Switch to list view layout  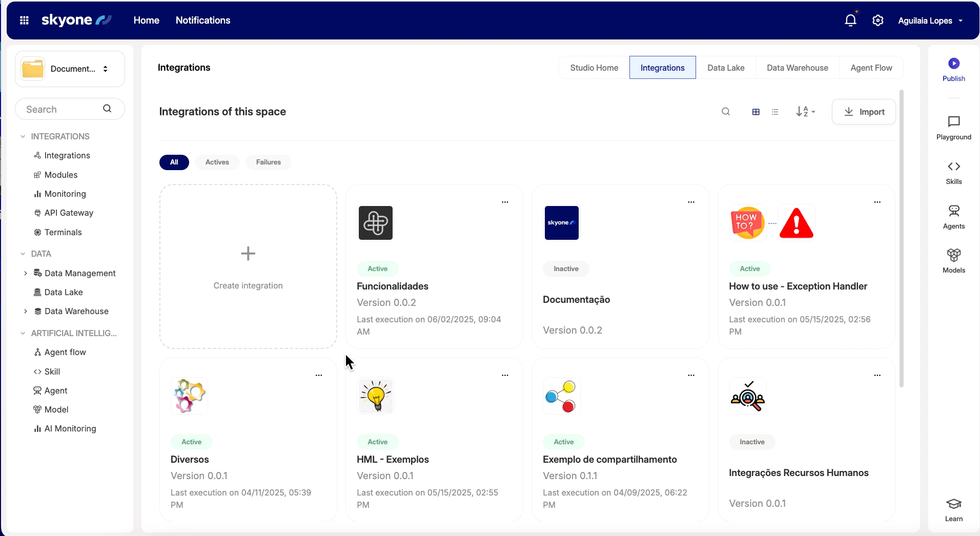pos(775,112)
